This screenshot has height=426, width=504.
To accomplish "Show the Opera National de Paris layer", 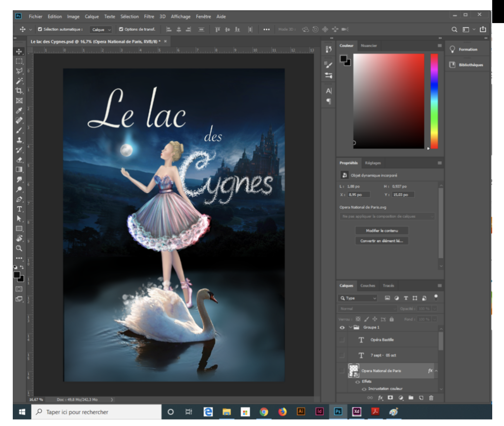I will [342, 371].
